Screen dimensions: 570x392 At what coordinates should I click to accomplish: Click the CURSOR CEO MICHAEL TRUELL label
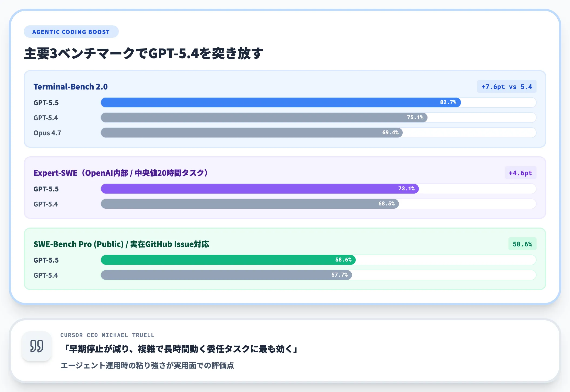[107, 335]
